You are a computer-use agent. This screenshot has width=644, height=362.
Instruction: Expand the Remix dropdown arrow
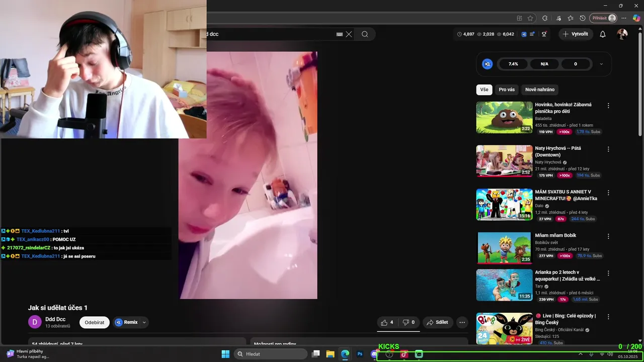144,322
